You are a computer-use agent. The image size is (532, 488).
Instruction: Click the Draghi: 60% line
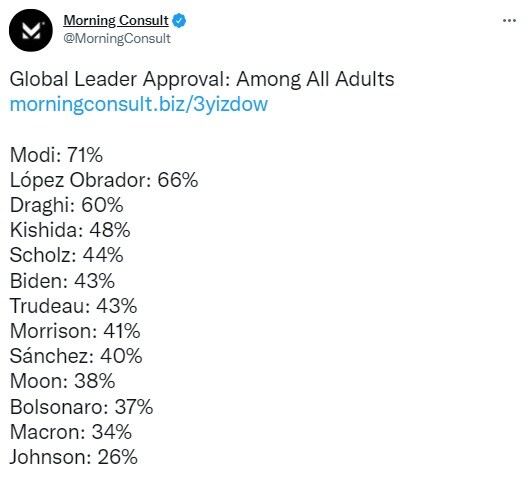pyautogui.click(x=66, y=206)
